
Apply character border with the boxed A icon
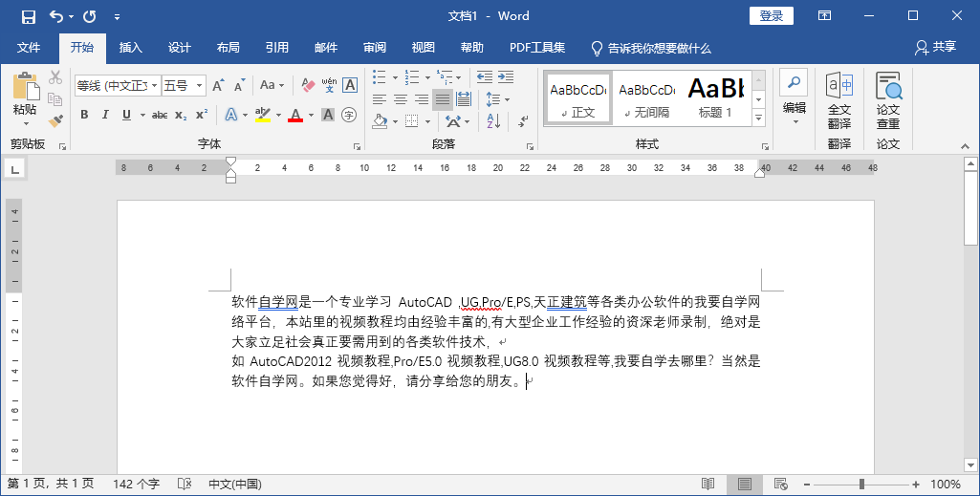350,85
